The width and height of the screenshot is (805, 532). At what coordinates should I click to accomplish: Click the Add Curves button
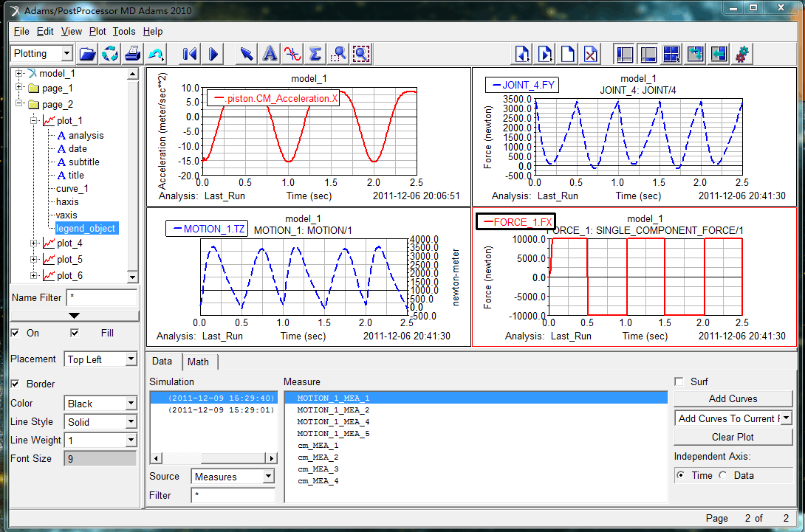tap(733, 398)
